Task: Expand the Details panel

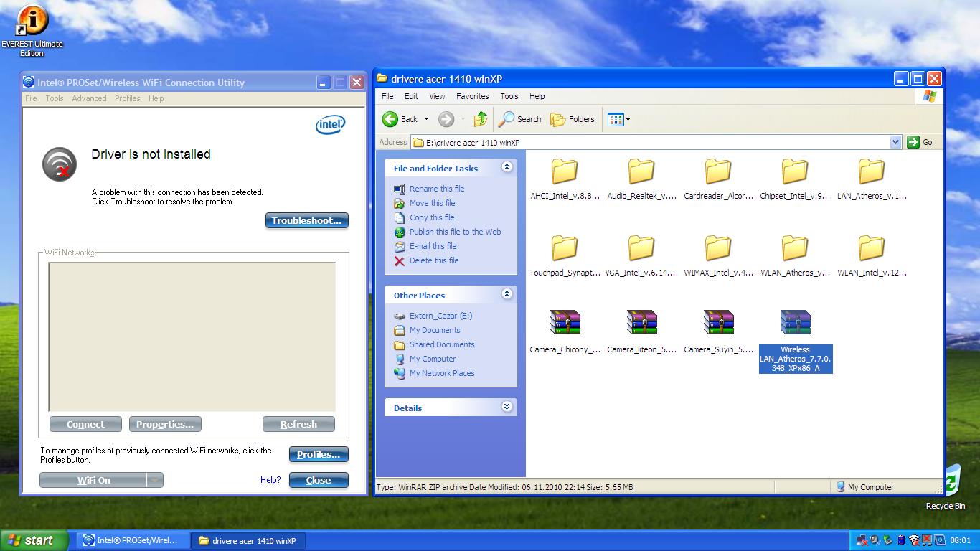Action: (507, 407)
